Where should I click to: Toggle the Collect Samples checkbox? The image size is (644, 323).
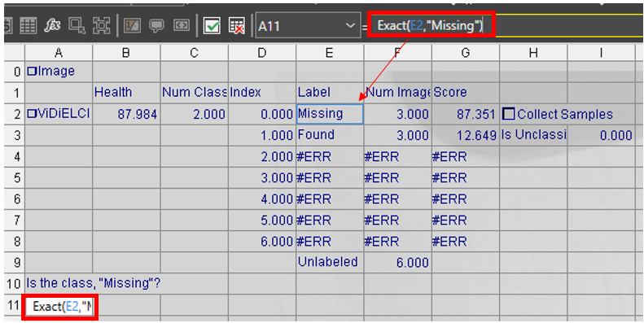point(509,114)
